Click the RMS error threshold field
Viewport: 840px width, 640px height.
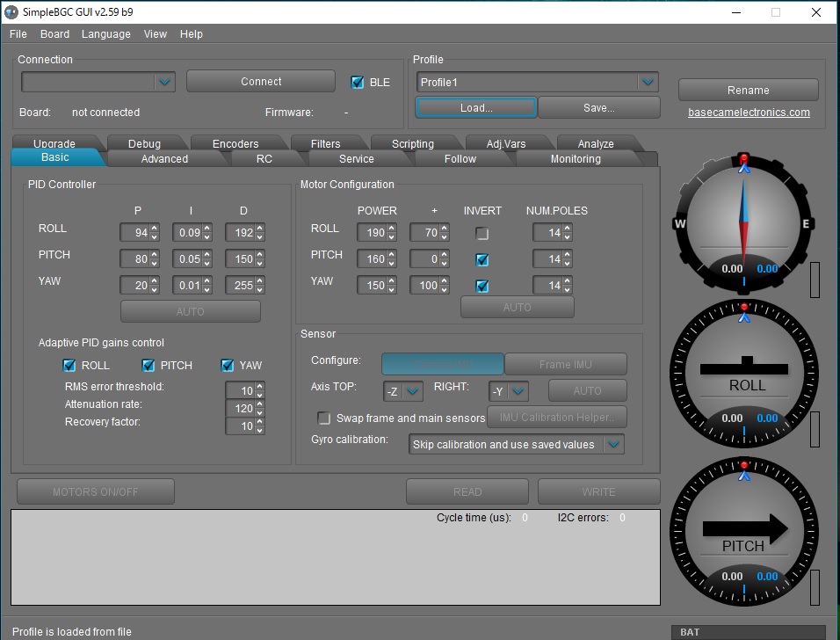(239, 391)
